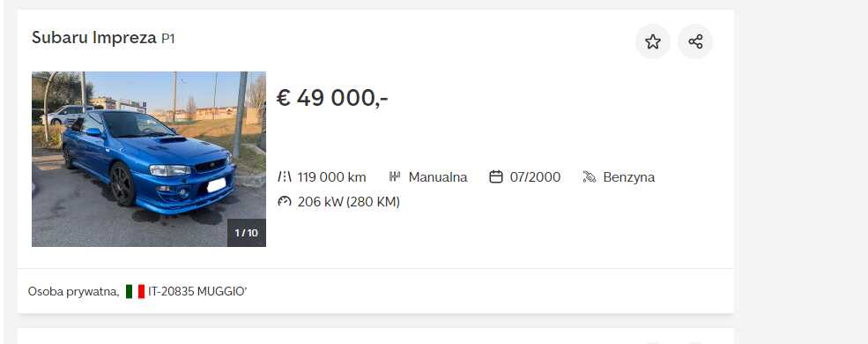This screenshot has height=344, width=868.
Task: Click the 1 / 10 photo counter
Action: 247,233
